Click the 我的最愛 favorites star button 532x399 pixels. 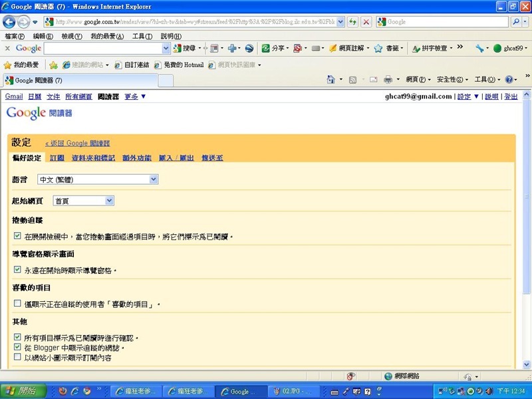(x=21, y=65)
